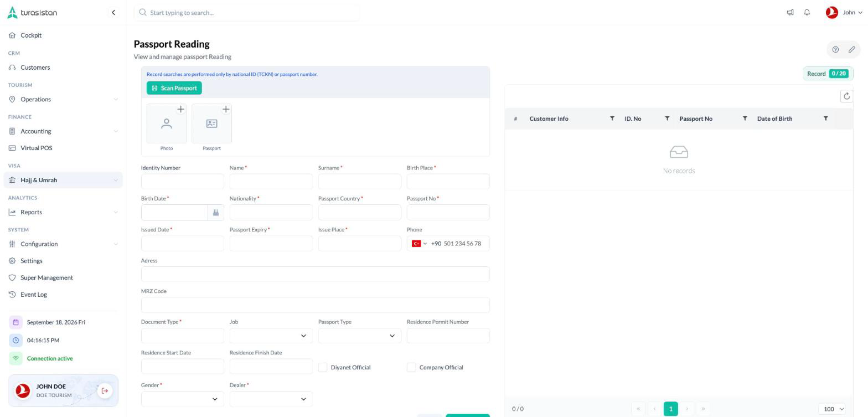Expand the Operations menu
The height and width of the screenshot is (417, 868).
click(x=63, y=99)
